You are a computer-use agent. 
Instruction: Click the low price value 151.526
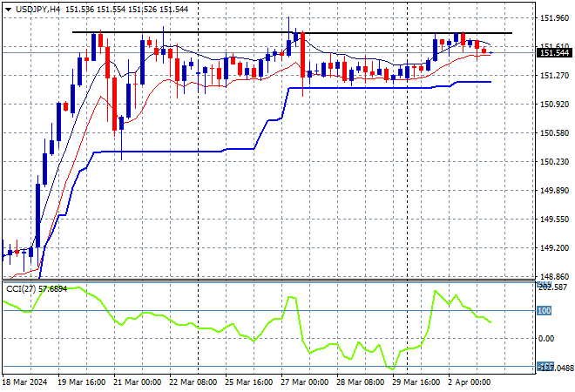pyautogui.click(x=143, y=10)
